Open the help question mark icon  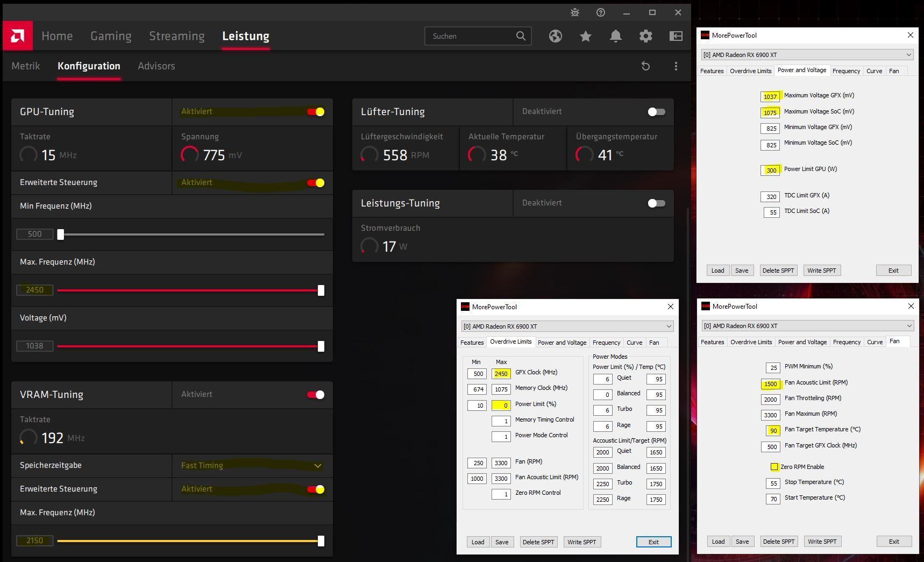601,12
